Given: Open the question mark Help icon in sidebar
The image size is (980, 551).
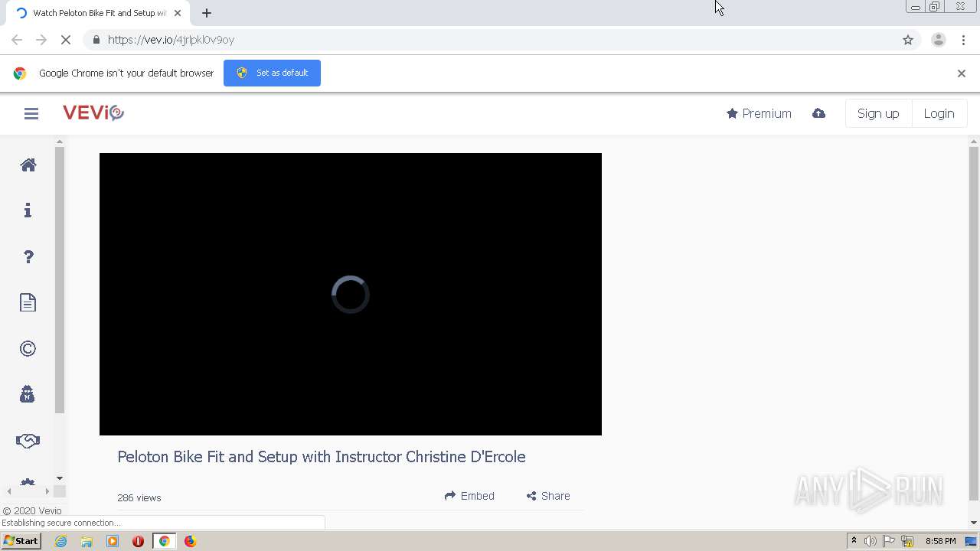Looking at the screenshot, I should [x=28, y=257].
